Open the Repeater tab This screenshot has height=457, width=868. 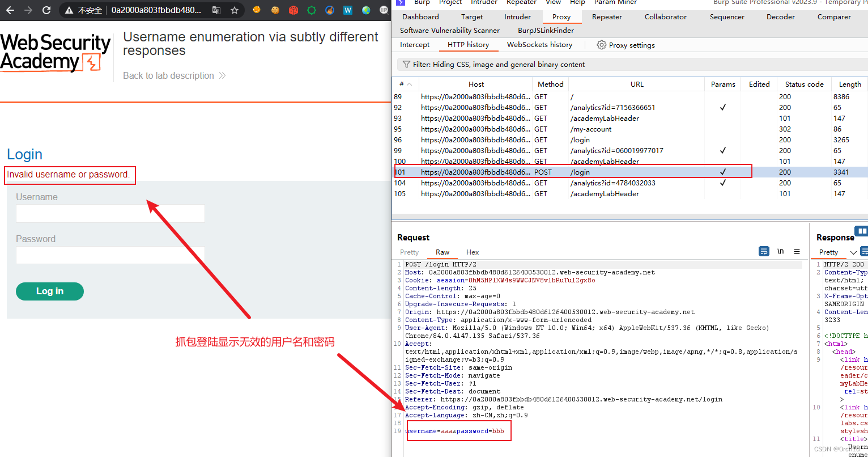coord(607,17)
